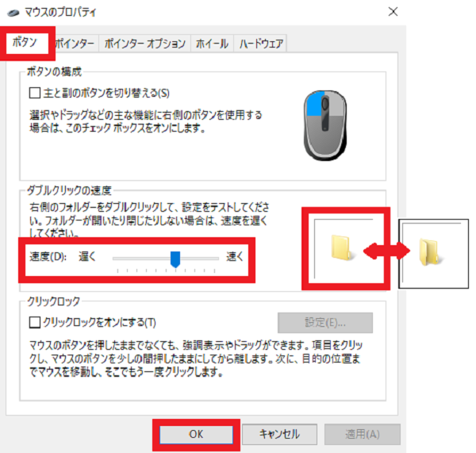This screenshot has height=453, width=476.
Task: Click the mouse icon in title bar
Action: [13, 13]
